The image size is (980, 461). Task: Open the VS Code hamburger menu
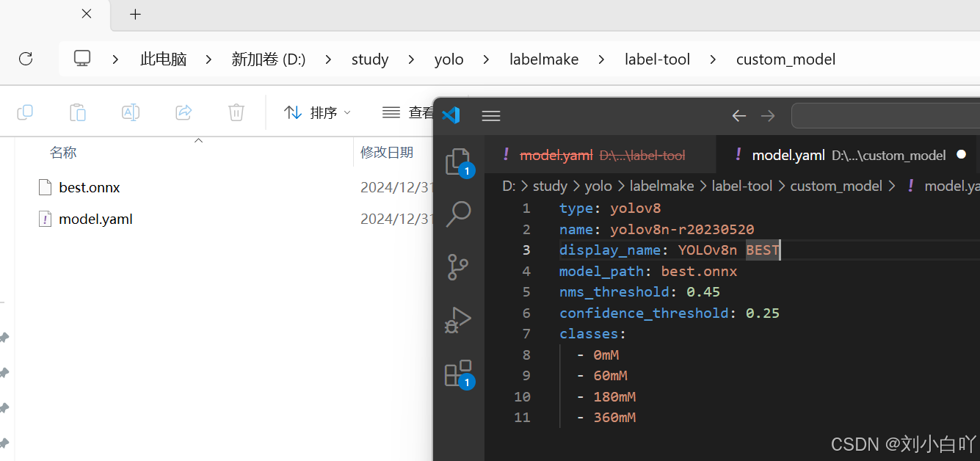(x=491, y=116)
